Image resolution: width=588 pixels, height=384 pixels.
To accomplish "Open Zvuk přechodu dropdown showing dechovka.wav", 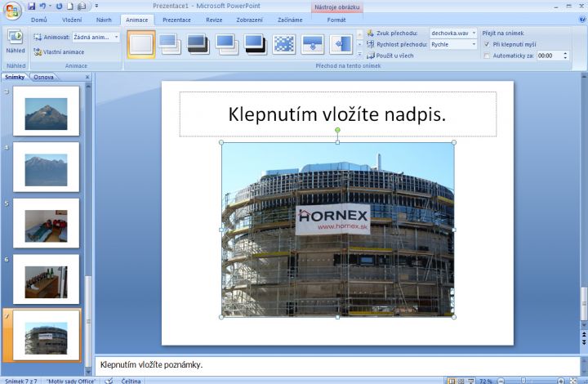I will 453,33.
